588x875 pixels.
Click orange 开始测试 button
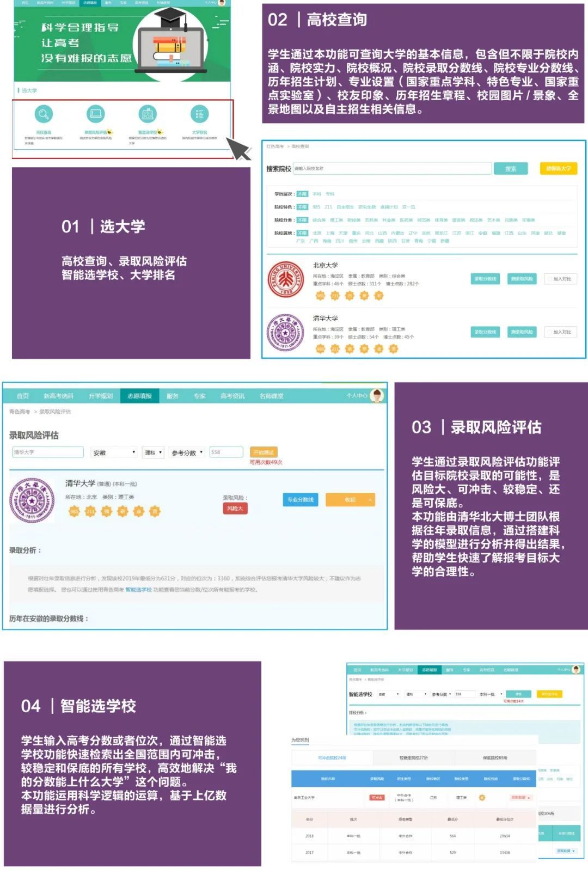(264, 452)
